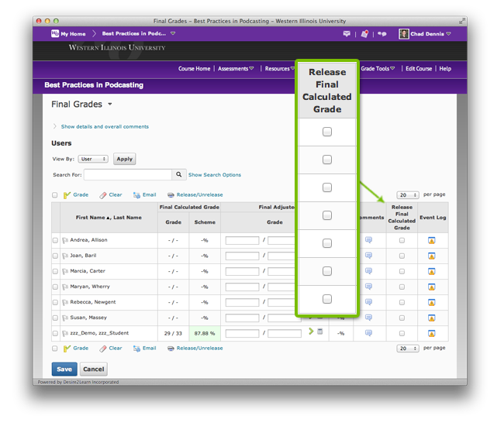Open comments icon for Marcia, Carter
504x426 pixels.
coord(368,271)
